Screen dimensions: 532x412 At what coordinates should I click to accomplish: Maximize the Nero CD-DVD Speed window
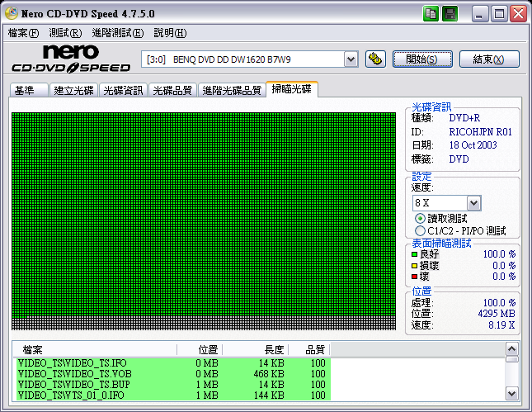[499, 14]
